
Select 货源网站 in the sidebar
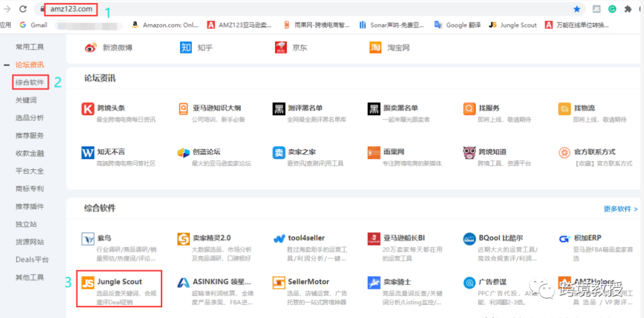30,242
